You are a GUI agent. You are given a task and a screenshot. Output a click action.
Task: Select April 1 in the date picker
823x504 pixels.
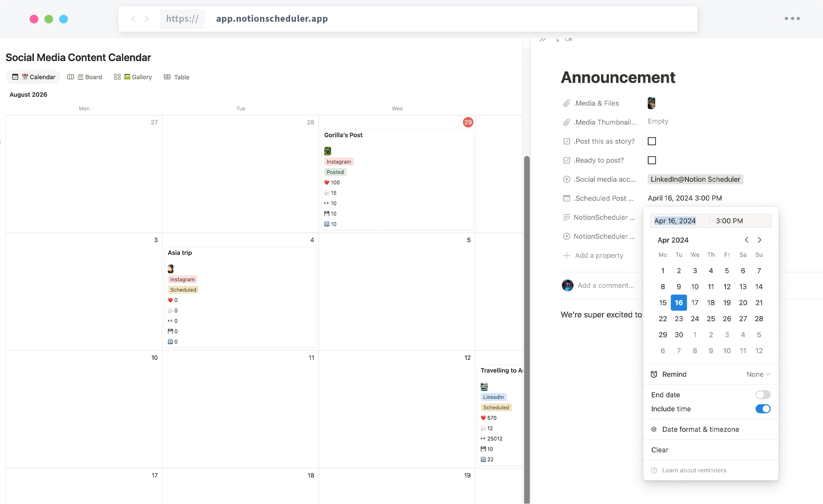(x=663, y=270)
